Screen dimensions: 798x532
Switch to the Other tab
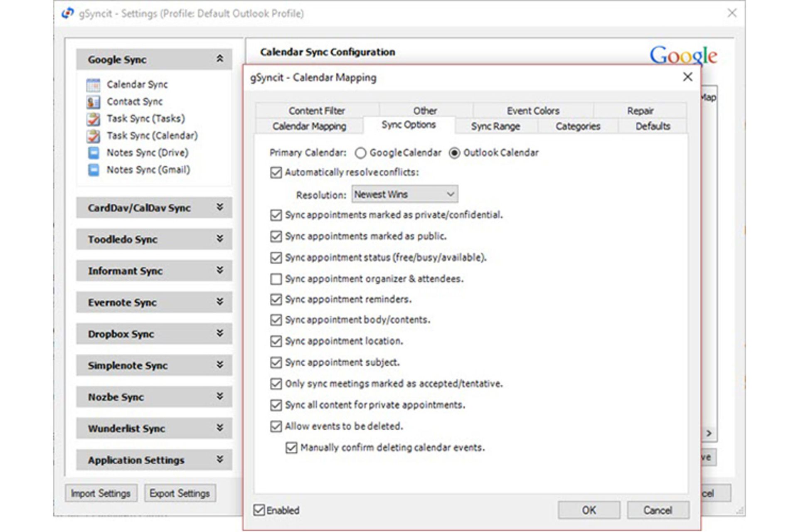[425, 111]
